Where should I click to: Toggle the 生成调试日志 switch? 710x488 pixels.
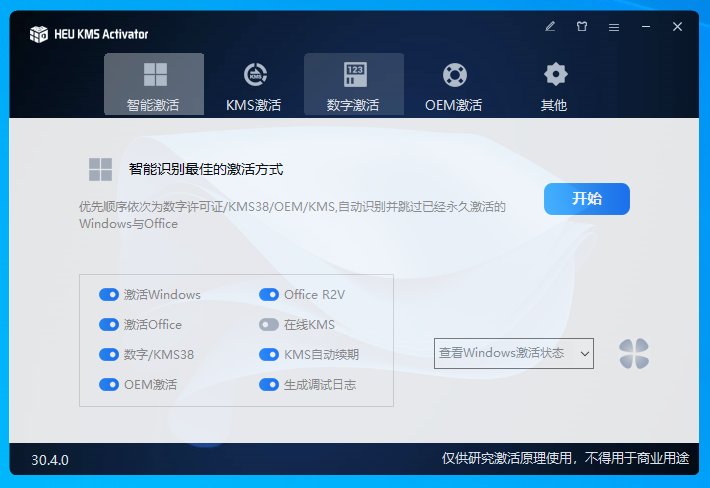click(269, 385)
